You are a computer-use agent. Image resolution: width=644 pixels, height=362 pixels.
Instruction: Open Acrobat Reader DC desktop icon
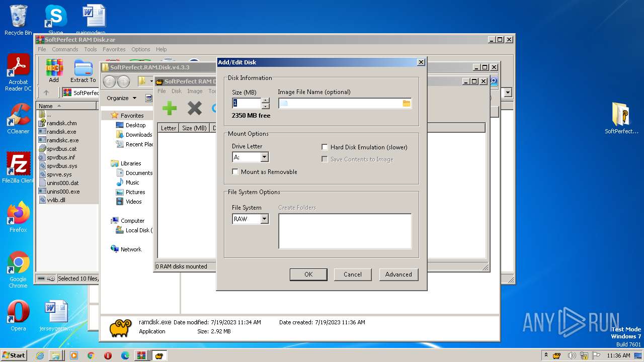(x=18, y=72)
